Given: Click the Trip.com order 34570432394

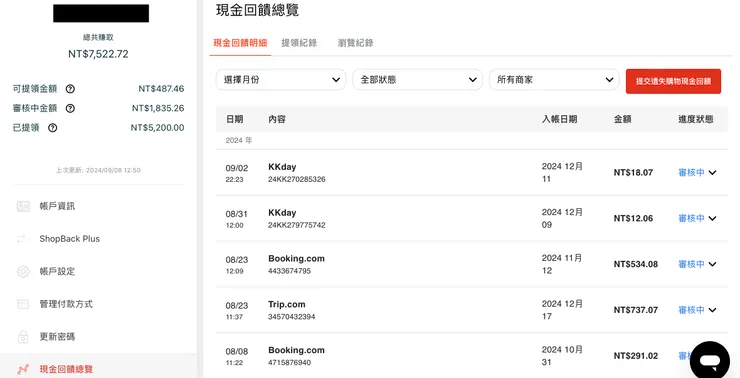Looking at the screenshot, I should (292, 317).
